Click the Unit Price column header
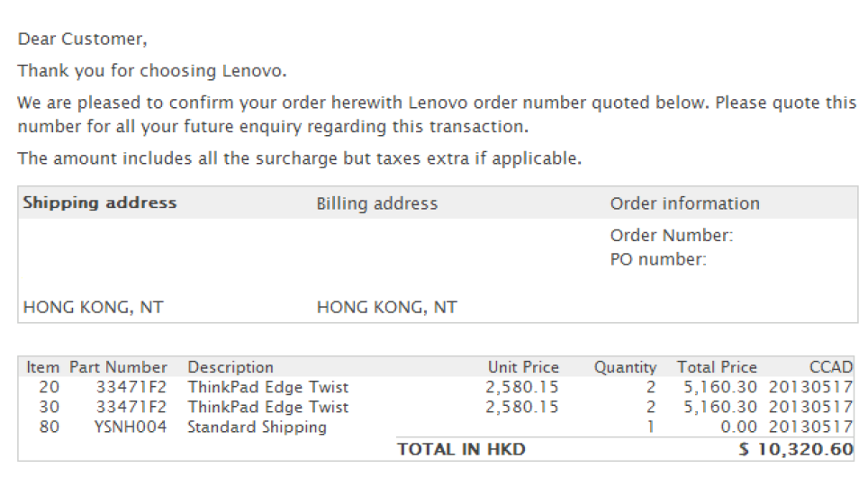868x486 pixels. point(523,367)
